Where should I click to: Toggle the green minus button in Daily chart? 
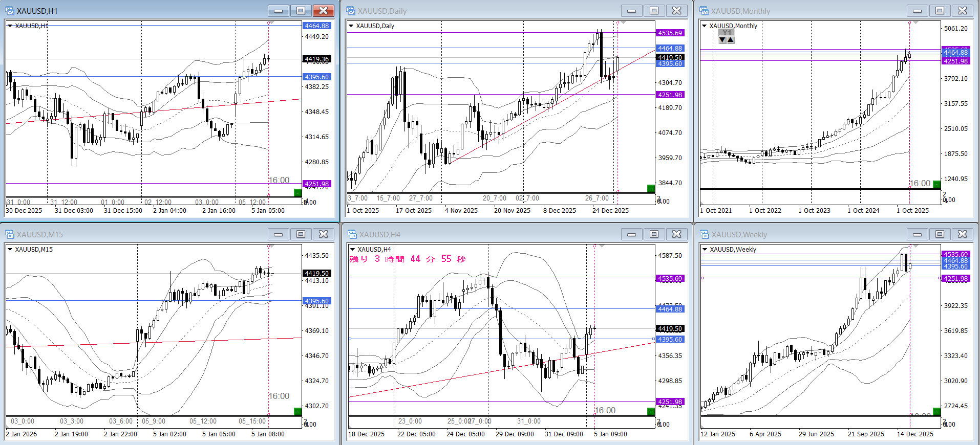pos(651,188)
